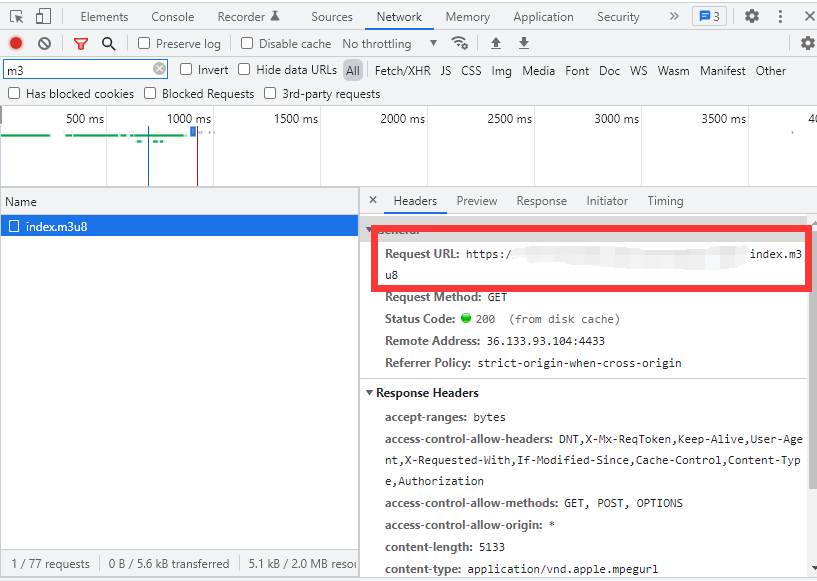The image size is (817, 581).
Task: Open DevTools settings gear in top bar
Action: (x=751, y=16)
